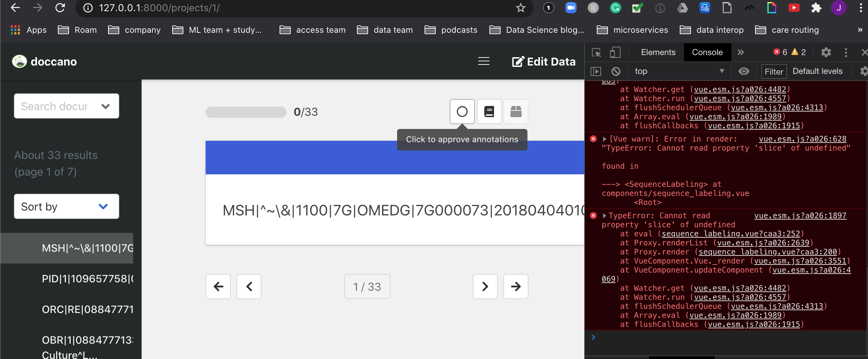Image resolution: width=868 pixels, height=359 pixels.
Task: Open the top frame context dropdown
Action: point(679,71)
